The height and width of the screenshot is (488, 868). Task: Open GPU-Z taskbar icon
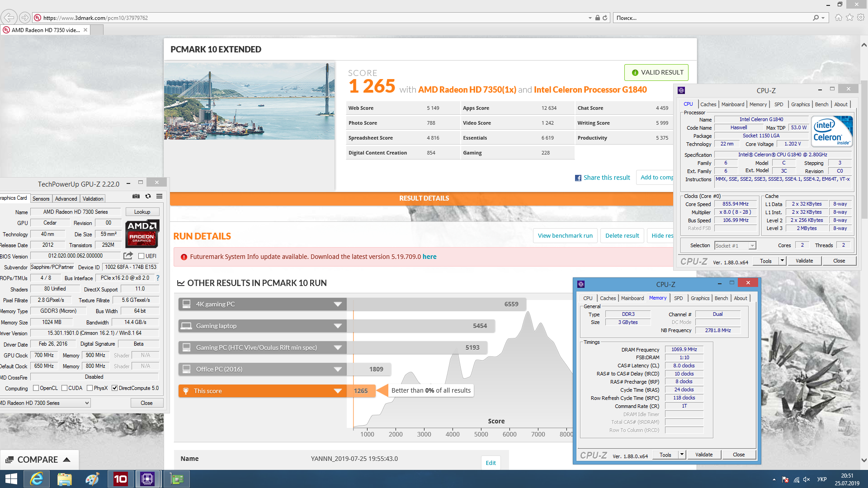pyautogui.click(x=176, y=479)
